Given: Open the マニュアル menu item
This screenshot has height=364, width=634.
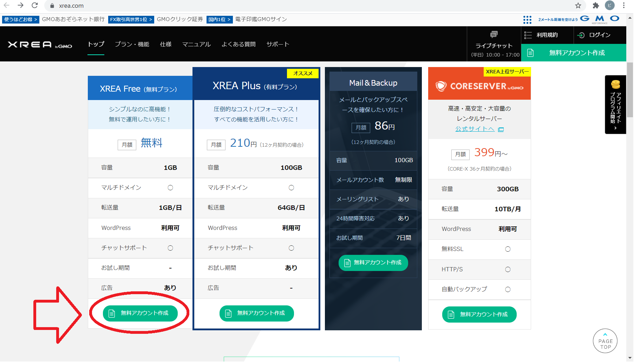Looking at the screenshot, I should (196, 44).
